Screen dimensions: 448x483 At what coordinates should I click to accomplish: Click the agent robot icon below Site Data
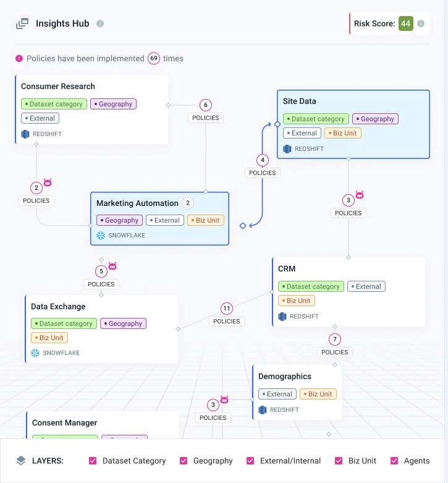coord(360,195)
